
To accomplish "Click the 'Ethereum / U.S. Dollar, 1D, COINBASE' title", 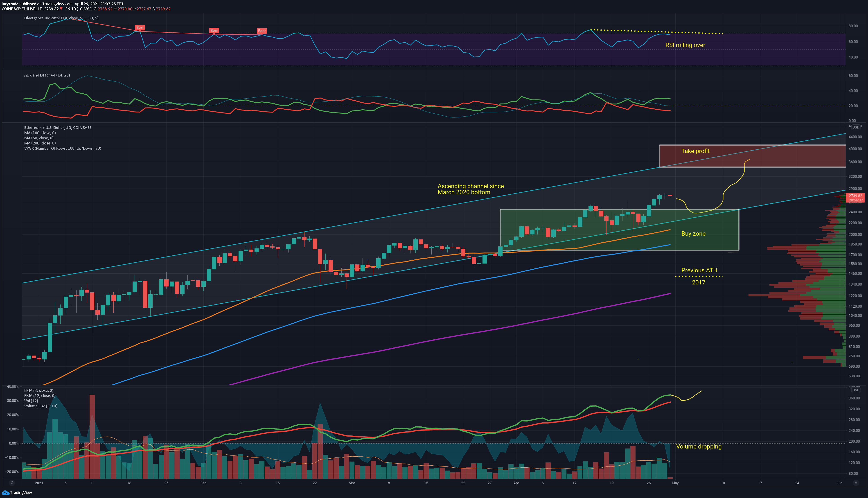I will (58, 128).
